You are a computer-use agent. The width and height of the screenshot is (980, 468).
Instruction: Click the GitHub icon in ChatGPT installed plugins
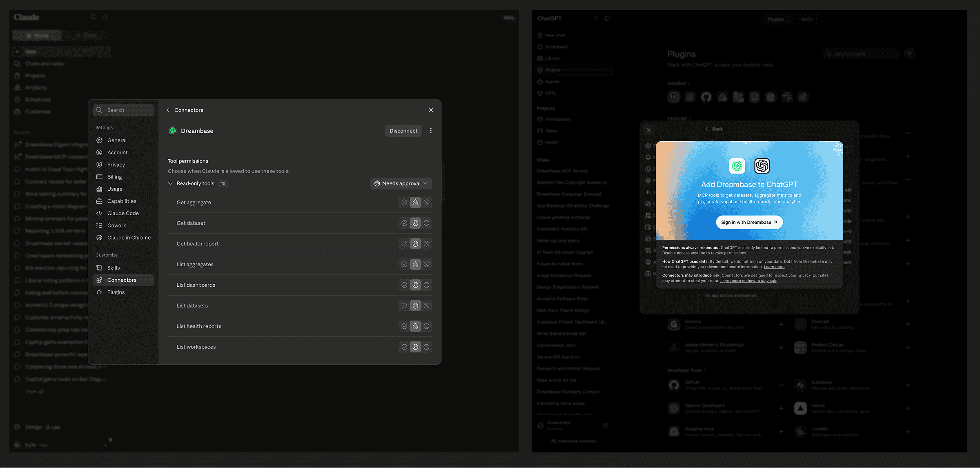click(706, 97)
